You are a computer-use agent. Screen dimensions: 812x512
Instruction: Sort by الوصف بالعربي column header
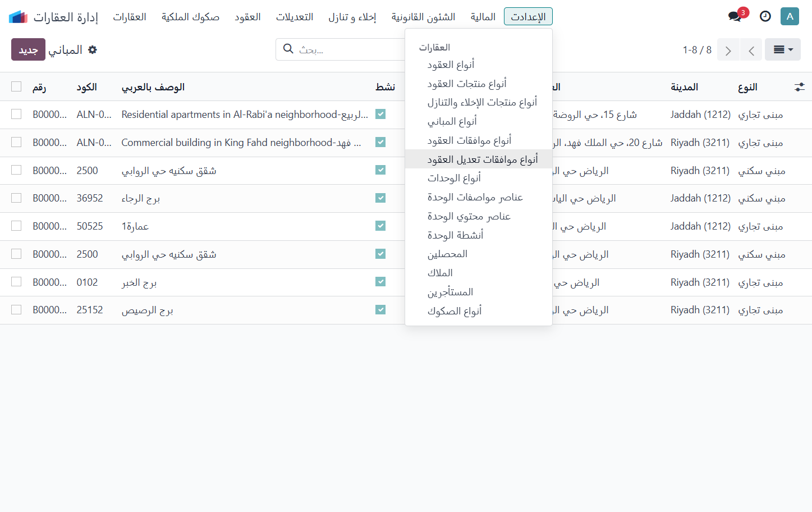pos(153,87)
